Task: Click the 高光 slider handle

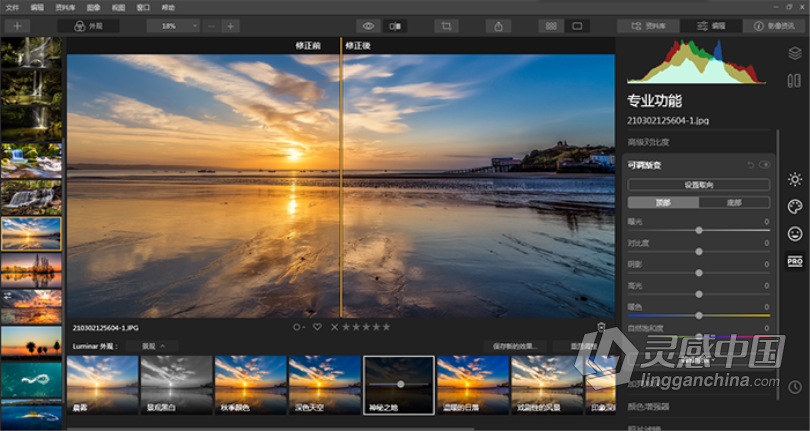Action: (698, 294)
